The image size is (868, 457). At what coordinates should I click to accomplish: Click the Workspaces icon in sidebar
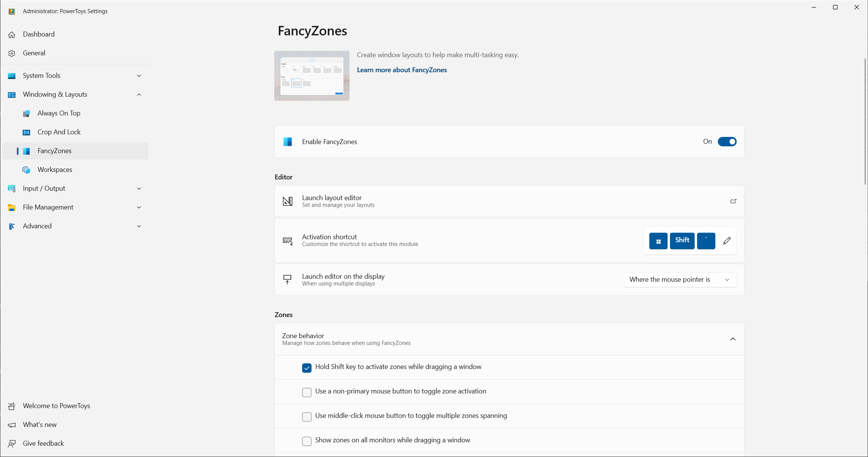[x=26, y=170]
